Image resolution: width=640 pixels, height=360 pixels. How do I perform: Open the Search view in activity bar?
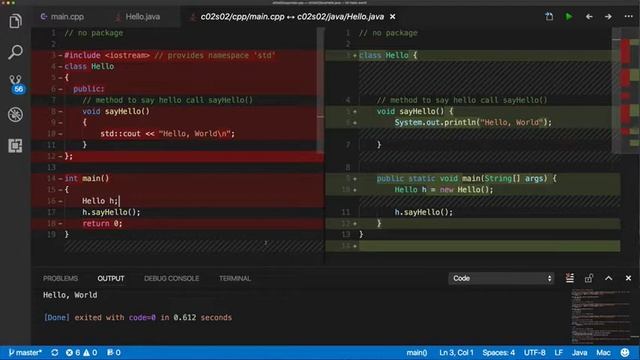15,52
